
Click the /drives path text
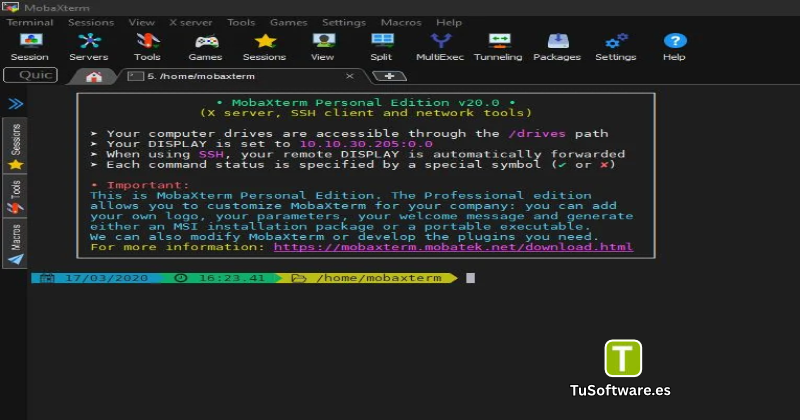(537, 134)
